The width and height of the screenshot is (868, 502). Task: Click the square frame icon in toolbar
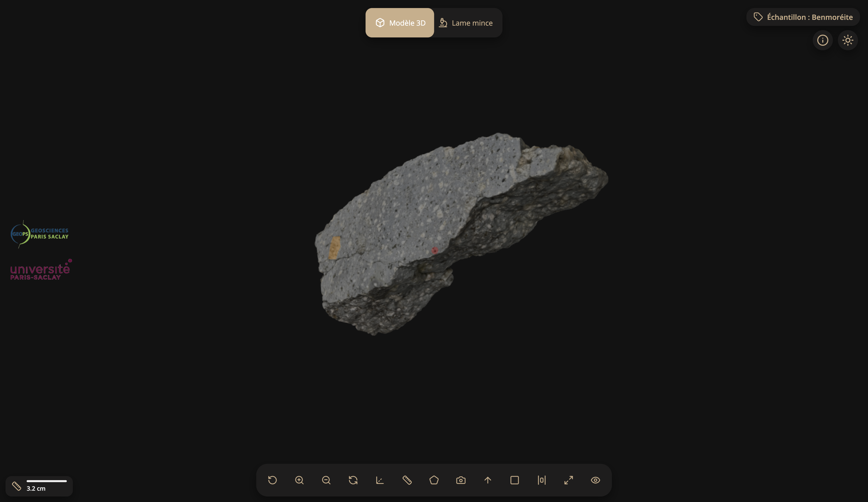(515, 480)
